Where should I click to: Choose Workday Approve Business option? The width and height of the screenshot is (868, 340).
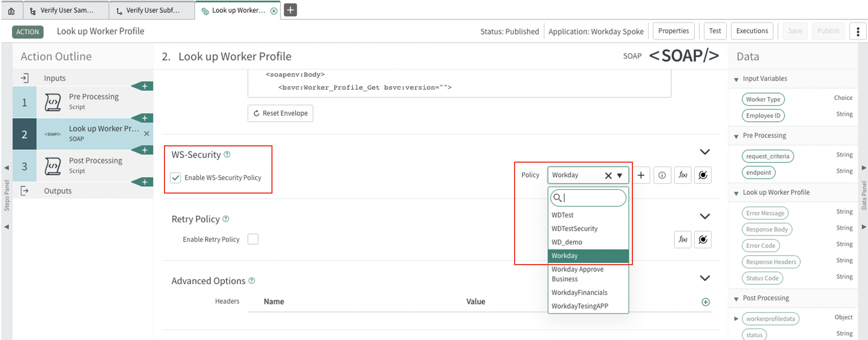[588, 274]
